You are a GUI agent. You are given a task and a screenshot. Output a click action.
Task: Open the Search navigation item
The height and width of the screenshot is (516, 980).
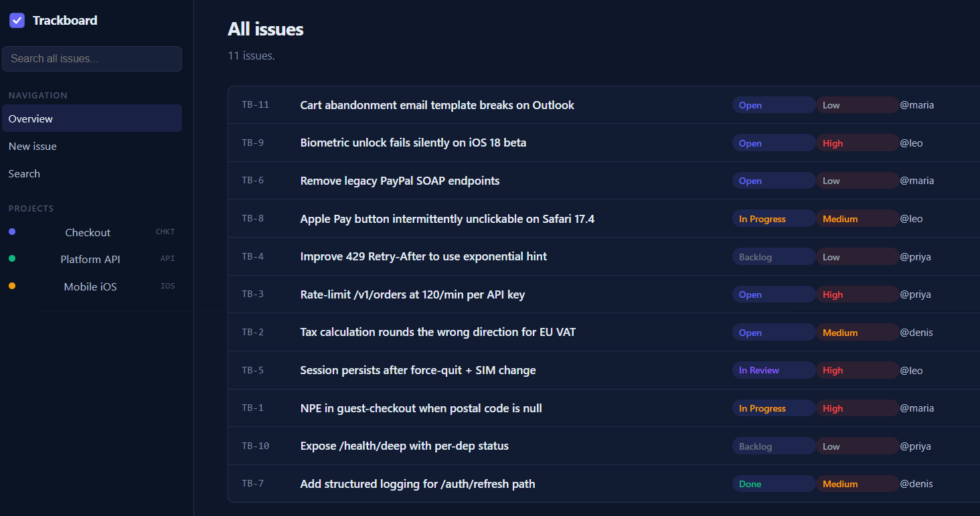25,173
